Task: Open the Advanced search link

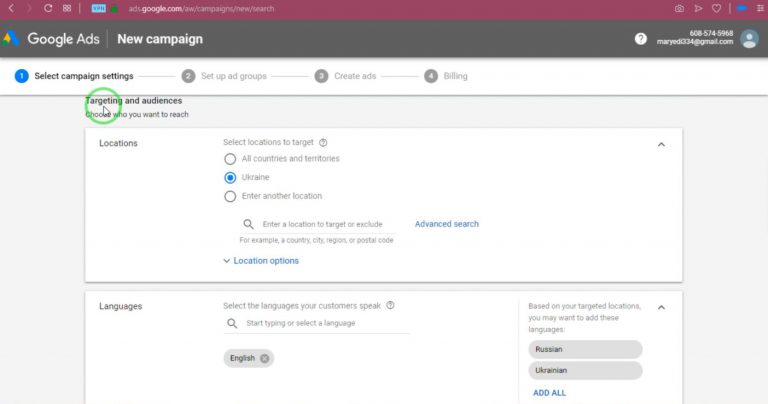Action: pyautogui.click(x=447, y=224)
